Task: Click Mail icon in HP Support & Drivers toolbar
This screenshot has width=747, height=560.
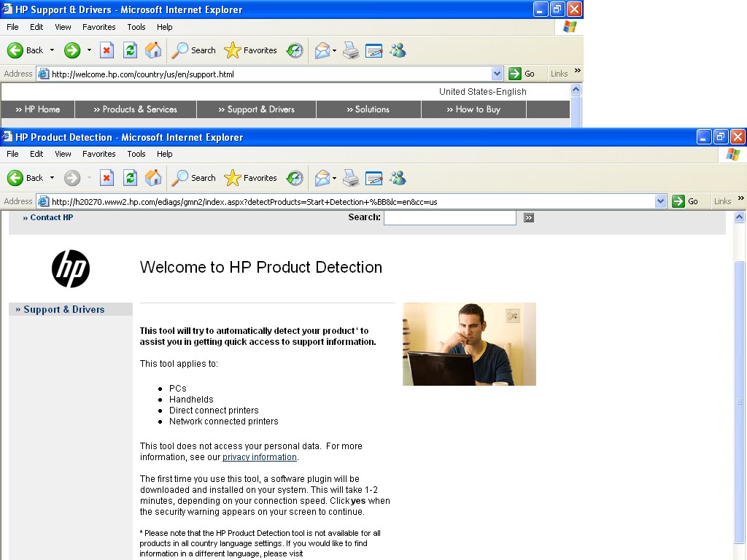Action: pyautogui.click(x=322, y=50)
